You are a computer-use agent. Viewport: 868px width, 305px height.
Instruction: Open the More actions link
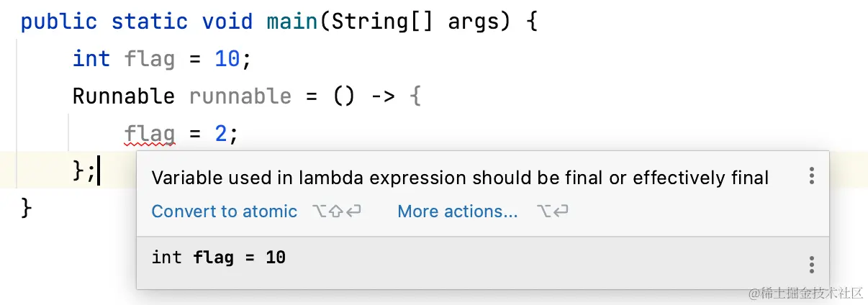point(457,211)
